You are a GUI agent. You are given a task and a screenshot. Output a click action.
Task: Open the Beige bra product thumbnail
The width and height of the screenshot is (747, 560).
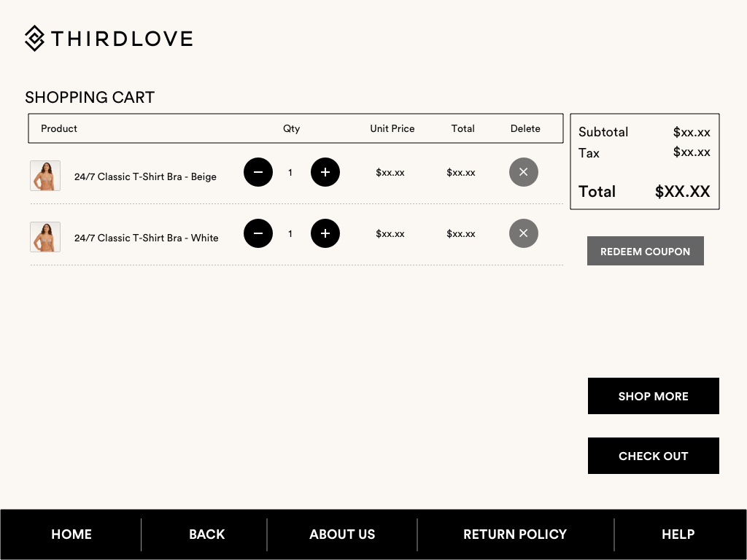45,176
